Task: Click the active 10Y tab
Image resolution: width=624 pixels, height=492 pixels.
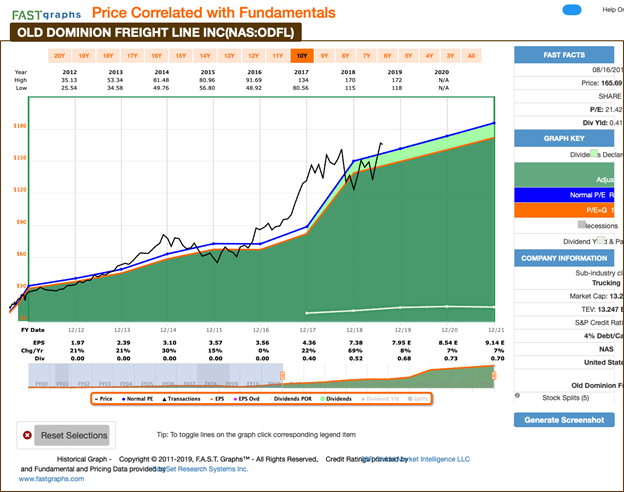Action: (x=302, y=56)
